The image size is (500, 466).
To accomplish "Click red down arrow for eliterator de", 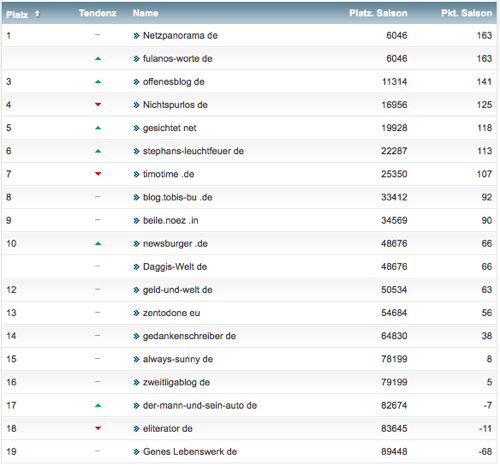I will (98, 428).
